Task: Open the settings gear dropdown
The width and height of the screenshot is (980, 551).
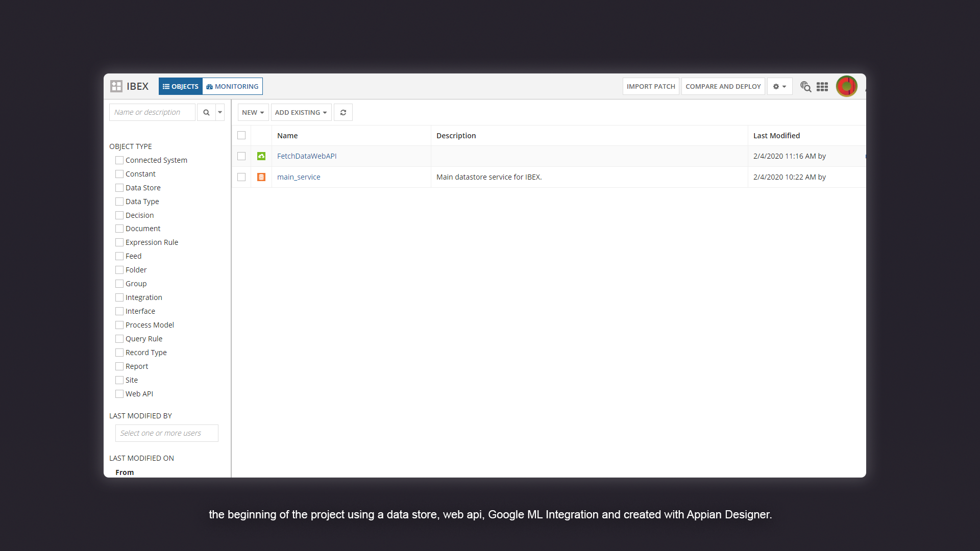Action: click(x=779, y=87)
